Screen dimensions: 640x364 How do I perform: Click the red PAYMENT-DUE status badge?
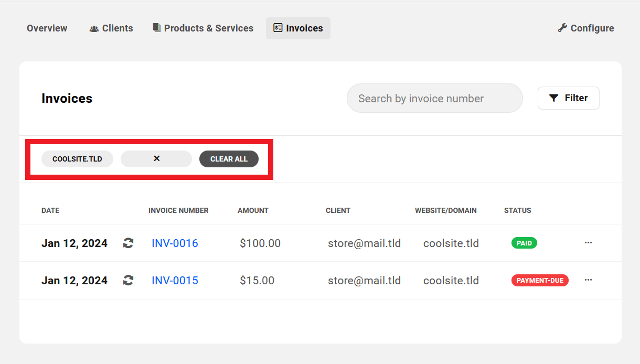[540, 280]
